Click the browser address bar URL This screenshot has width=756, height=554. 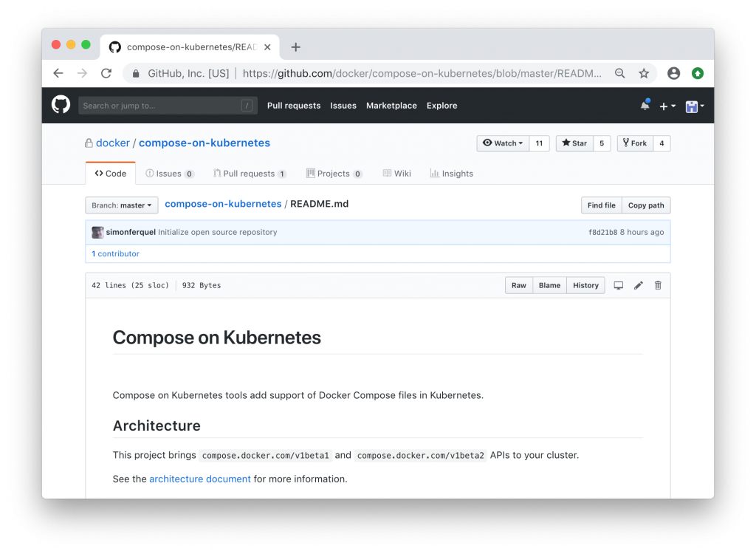click(x=422, y=73)
